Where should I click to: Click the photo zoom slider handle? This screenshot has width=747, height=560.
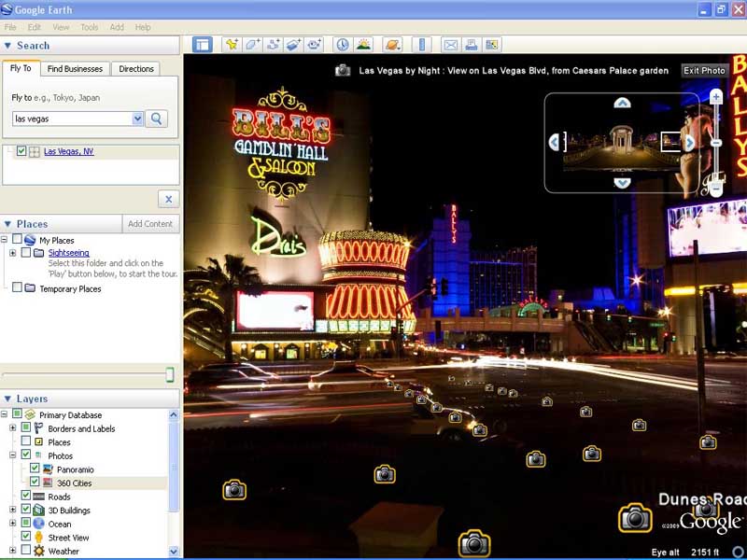[715, 143]
